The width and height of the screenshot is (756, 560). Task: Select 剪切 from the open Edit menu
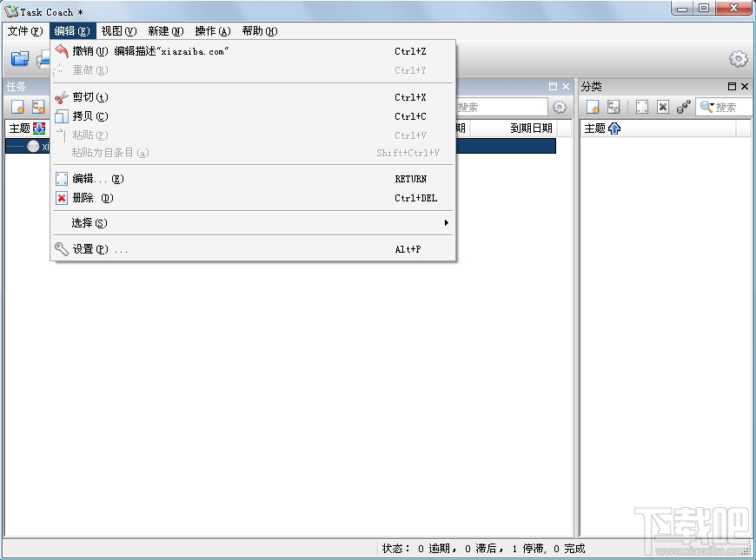(87, 96)
